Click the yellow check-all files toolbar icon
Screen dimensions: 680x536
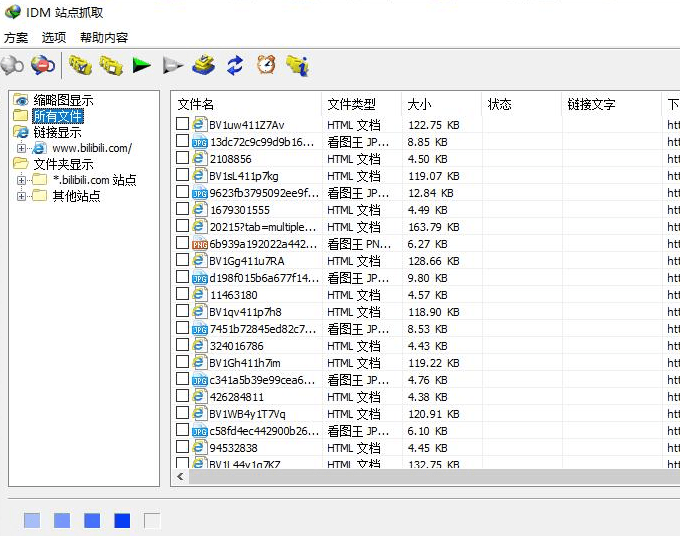click(80, 65)
